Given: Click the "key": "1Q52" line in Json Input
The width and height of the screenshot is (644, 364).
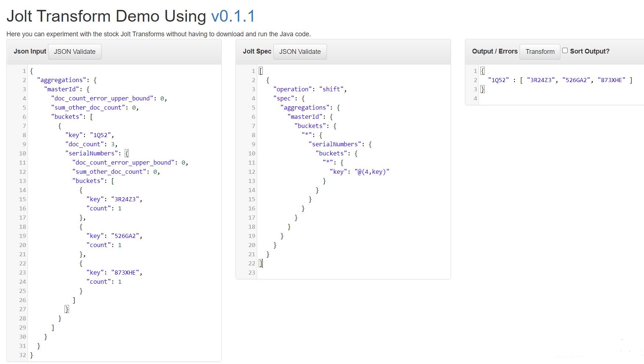Looking at the screenshot, I should [x=90, y=135].
